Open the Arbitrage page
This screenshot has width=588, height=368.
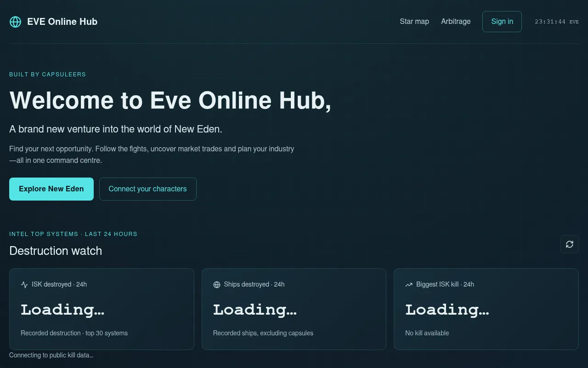[456, 22]
